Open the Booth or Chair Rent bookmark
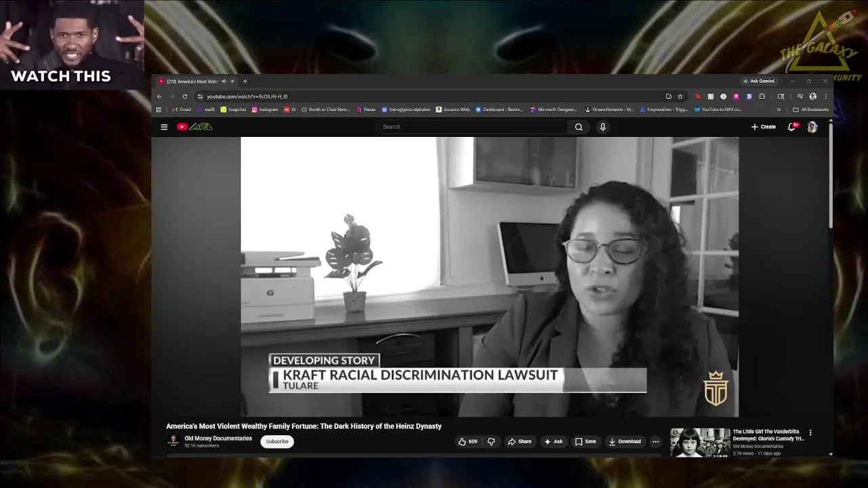 pyautogui.click(x=326, y=110)
